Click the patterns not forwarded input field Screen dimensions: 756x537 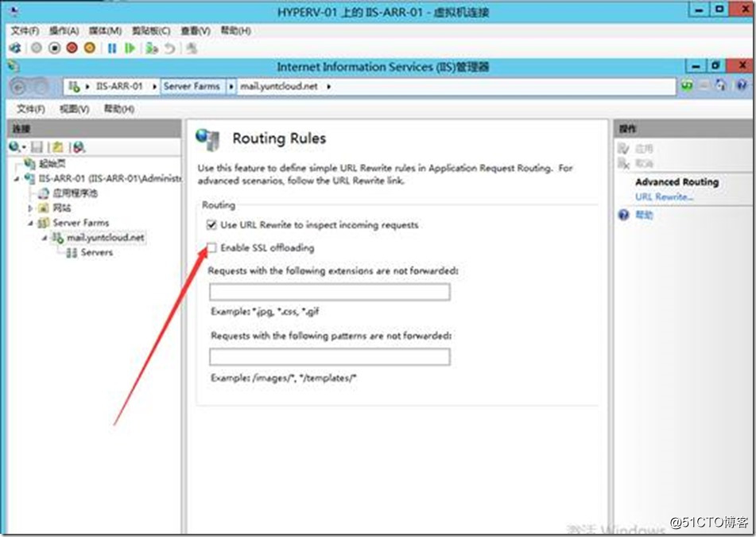(330, 357)
